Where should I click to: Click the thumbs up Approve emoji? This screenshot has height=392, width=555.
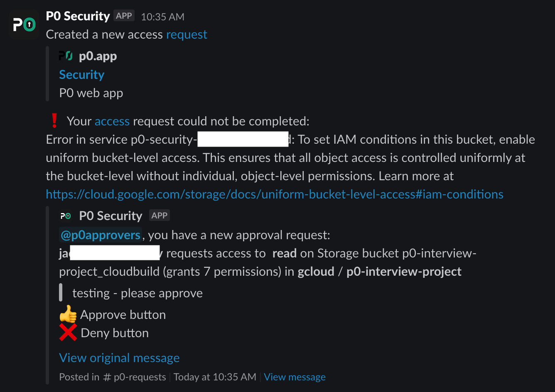[68, 315]
